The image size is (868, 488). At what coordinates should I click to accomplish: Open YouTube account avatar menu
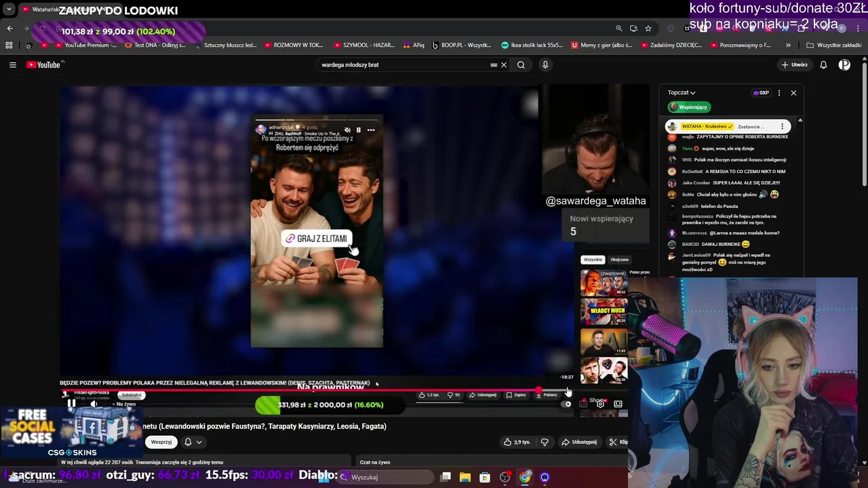(844, 65)
